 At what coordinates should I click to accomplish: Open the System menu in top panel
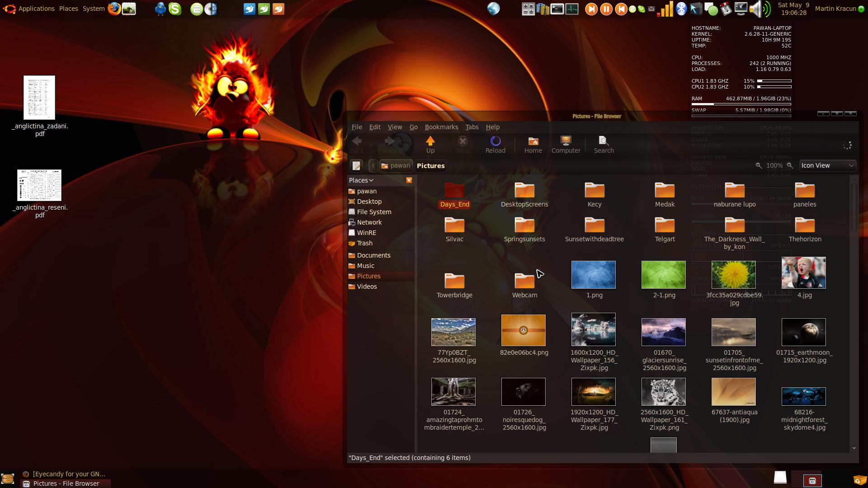click(x=94, y=9)
